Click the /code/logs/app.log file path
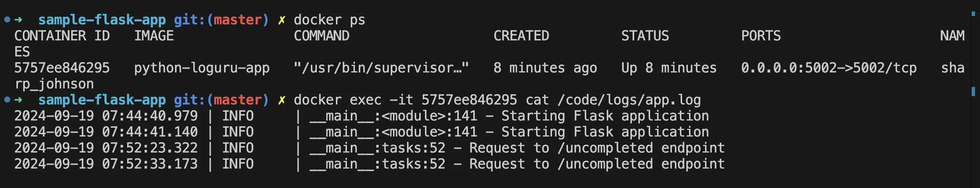Image resolution: width=980 pixels, height=188 pixels. coord(629,100)
